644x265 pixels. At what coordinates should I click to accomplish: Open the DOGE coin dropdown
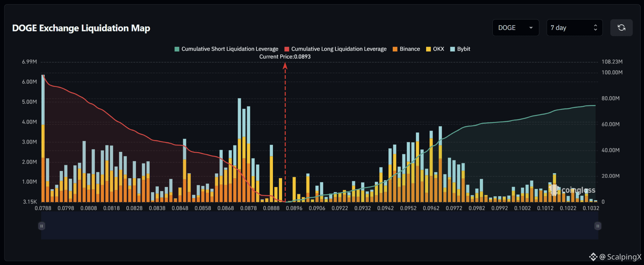coord(516,28)
